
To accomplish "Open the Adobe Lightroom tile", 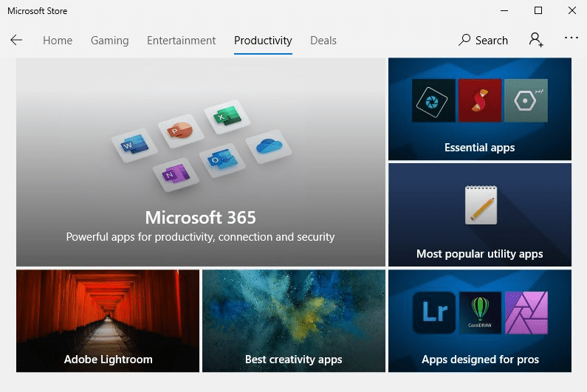I will click(108, 321).
